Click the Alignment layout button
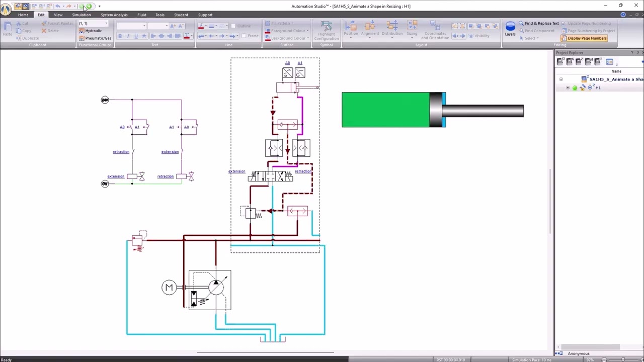Screen dimensions: 644x362 370,29
